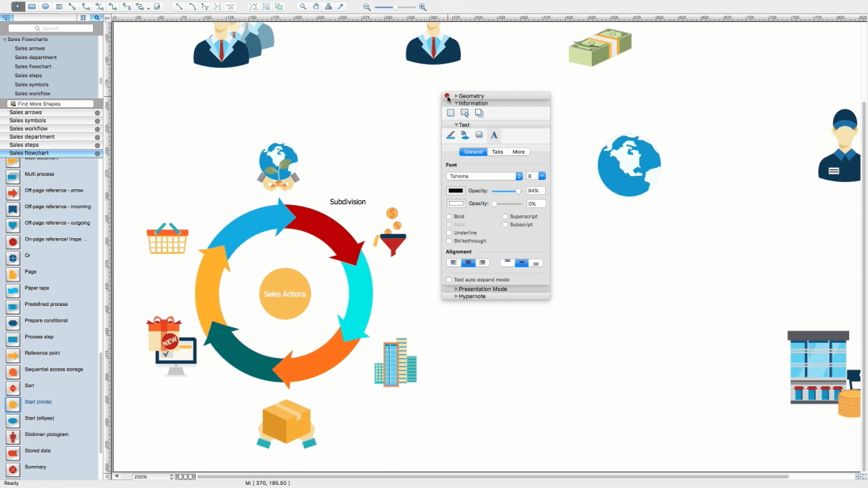Click the black text color swatch
This screenshot has width=868, height=488.
[455, 191]
